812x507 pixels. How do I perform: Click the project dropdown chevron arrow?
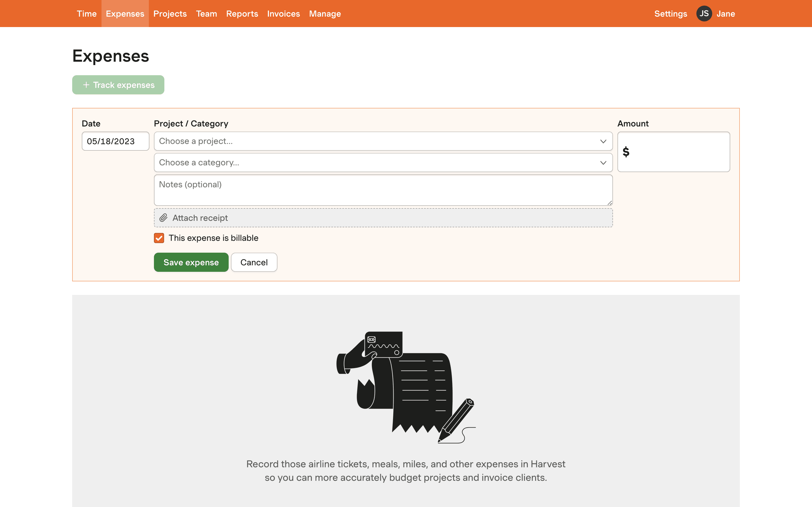(x=603, y=141)
